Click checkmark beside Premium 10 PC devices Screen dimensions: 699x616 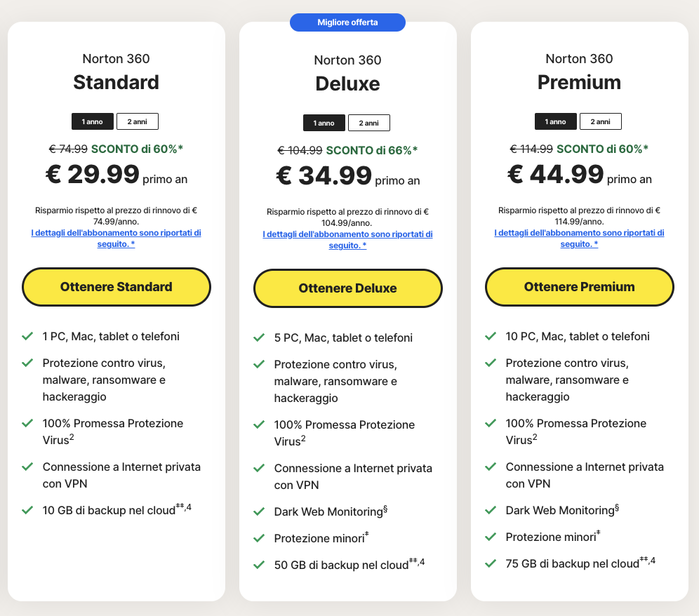click(x=491, y=336)
